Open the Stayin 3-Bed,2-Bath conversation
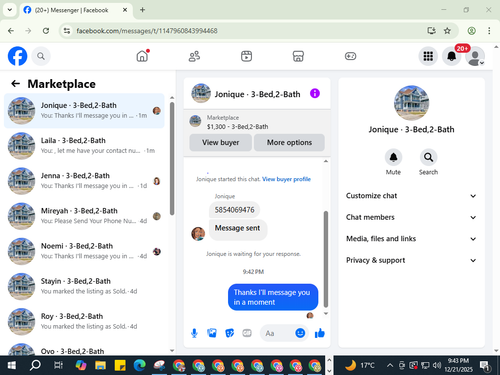This screenshot has height=375, width=500. point(84,286)
